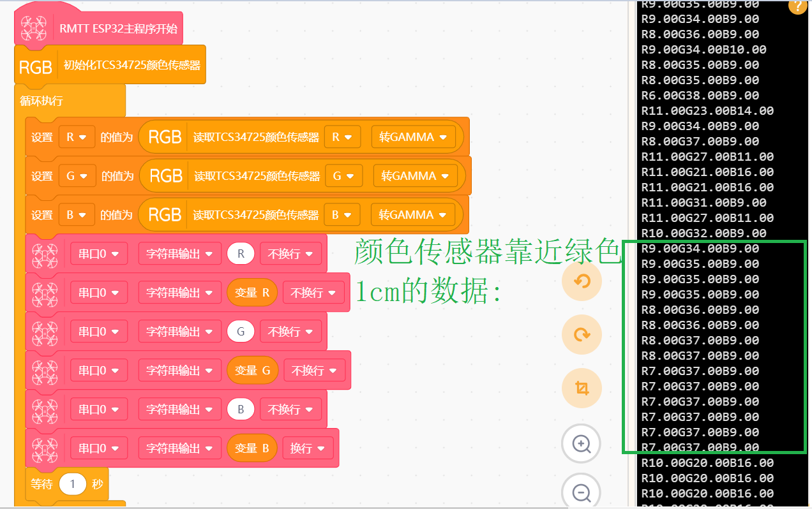Open 换行 dropdown on the 变量 B block

tap(308, 448)
